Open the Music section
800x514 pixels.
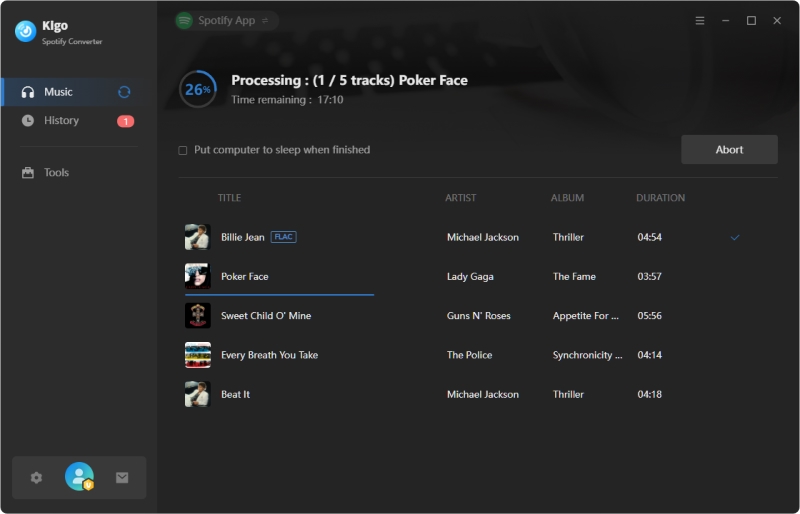pyautogui.click(x=79, y=92)
